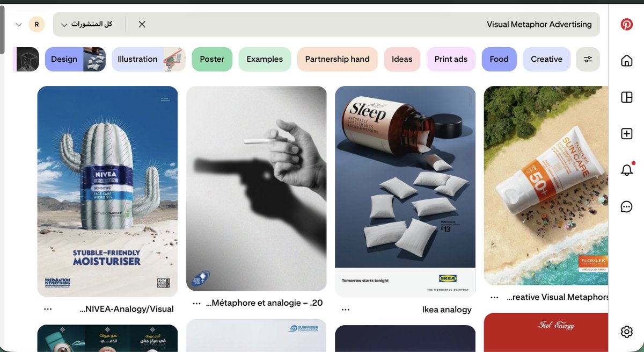Select the Illustration filter chip
This screenshot has height=352, width=644.
[149, 59]
